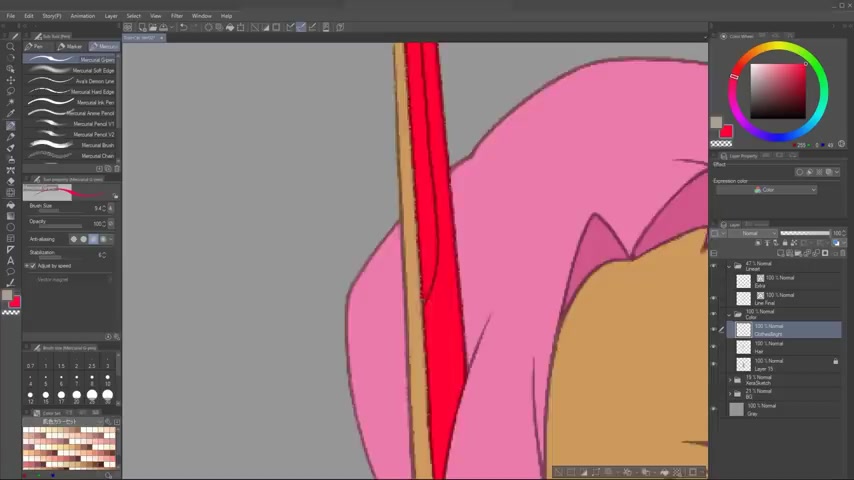The height and width of the screenshot is (480, 854).
Task: Open the Window menu
Action: [202, 16]
